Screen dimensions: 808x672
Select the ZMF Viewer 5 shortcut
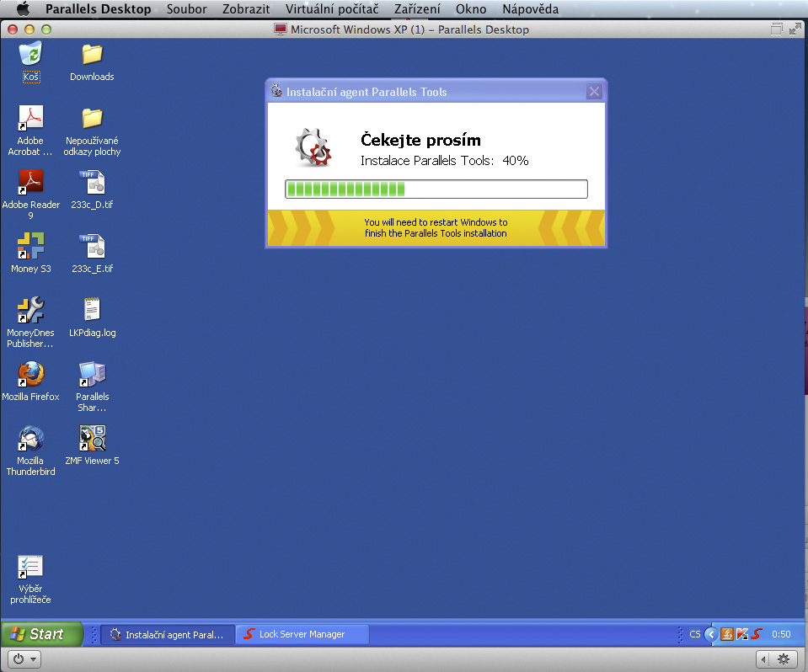[x=92, y=438]
